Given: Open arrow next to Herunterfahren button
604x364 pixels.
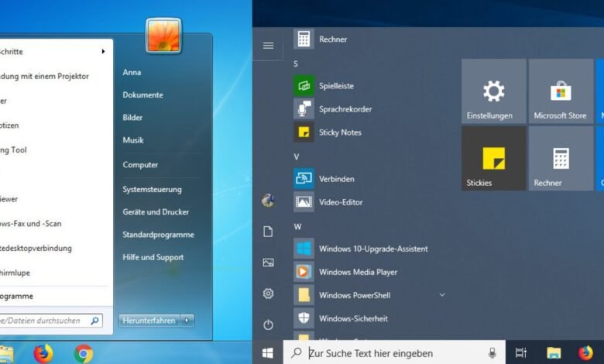Looking at the screenshot, I should point(187,320).
